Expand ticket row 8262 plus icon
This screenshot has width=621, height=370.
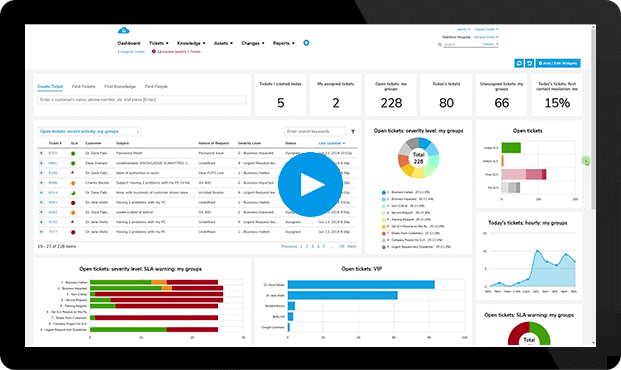(x=41, y=212)
